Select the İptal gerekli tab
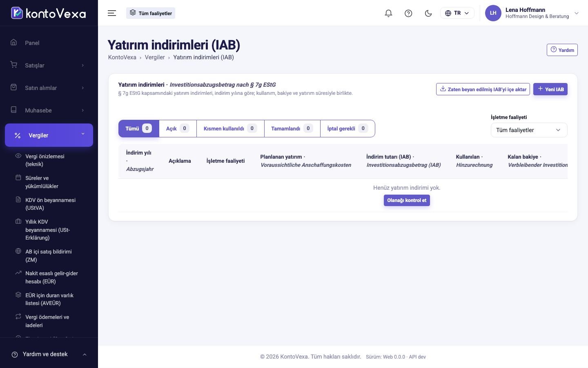 [347, 128]
